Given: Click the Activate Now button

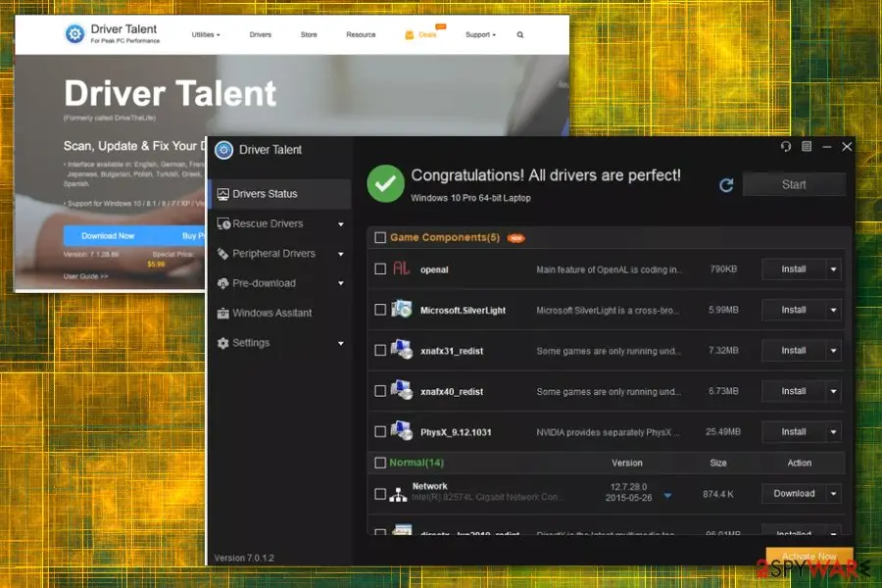Looking at the screenshot, I should (808, 556).
